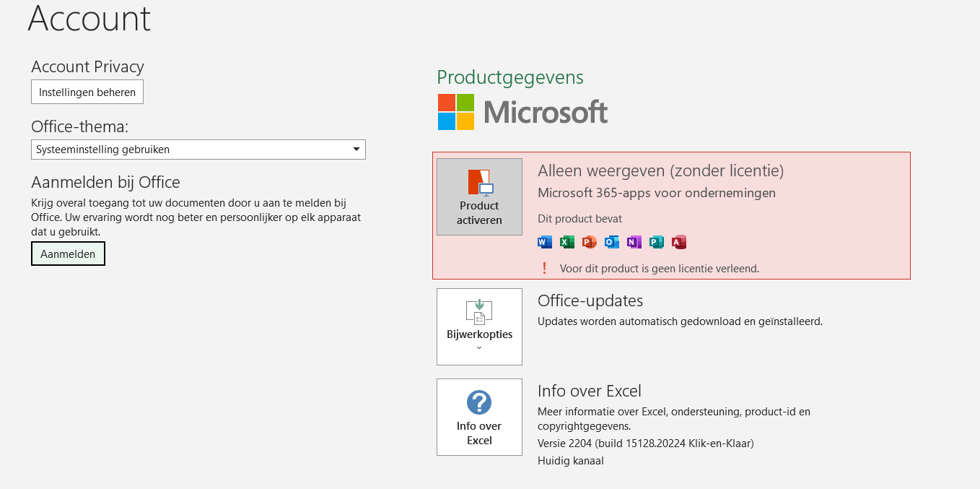Click the PowerPoint app icon
This screenshot has width=980, height=489.
590,242
